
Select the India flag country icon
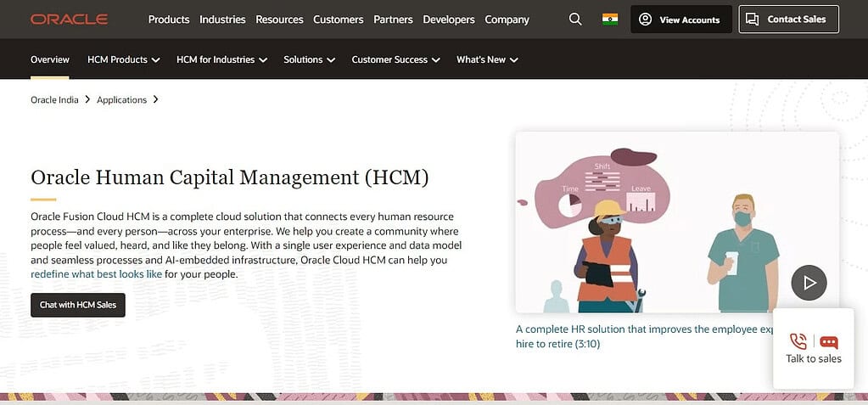point(610,20)
